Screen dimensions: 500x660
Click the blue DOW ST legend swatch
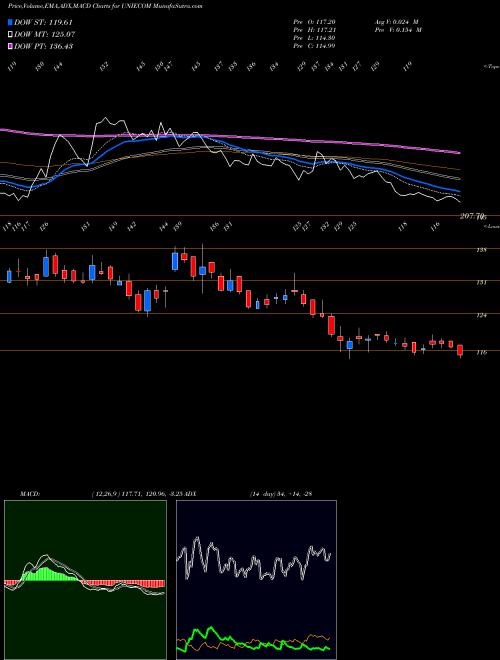coord(10,22)
